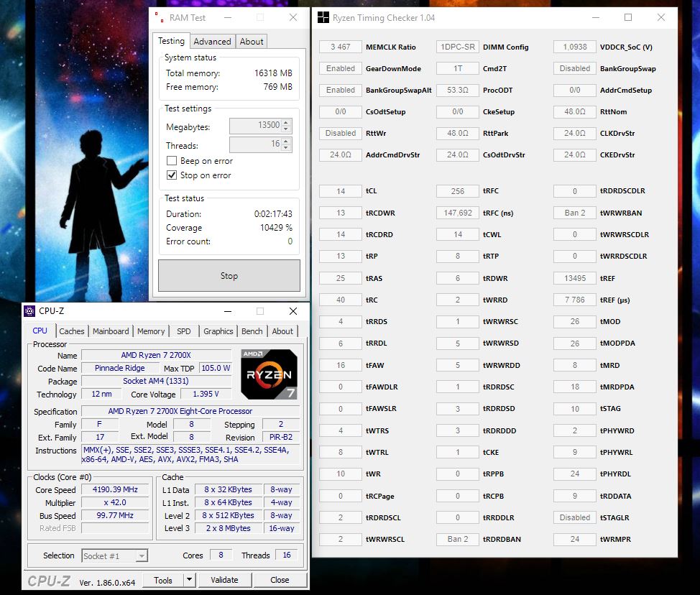Switch to the SPD tab in CPU-Z
The height and width of the screenshot is (595, 700).
[184, 331]
